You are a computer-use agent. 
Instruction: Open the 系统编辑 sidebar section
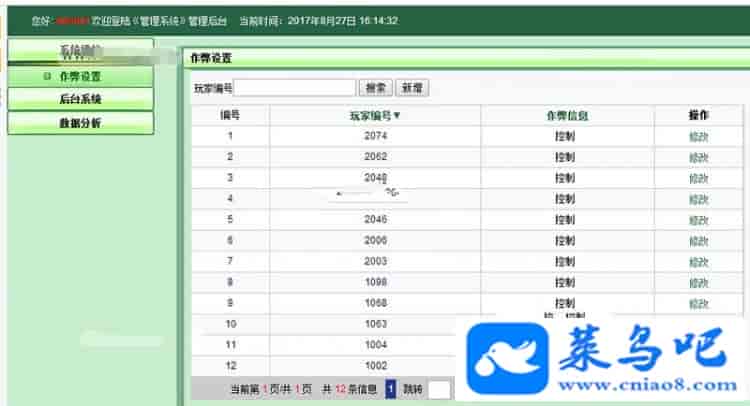click(80, 50)
